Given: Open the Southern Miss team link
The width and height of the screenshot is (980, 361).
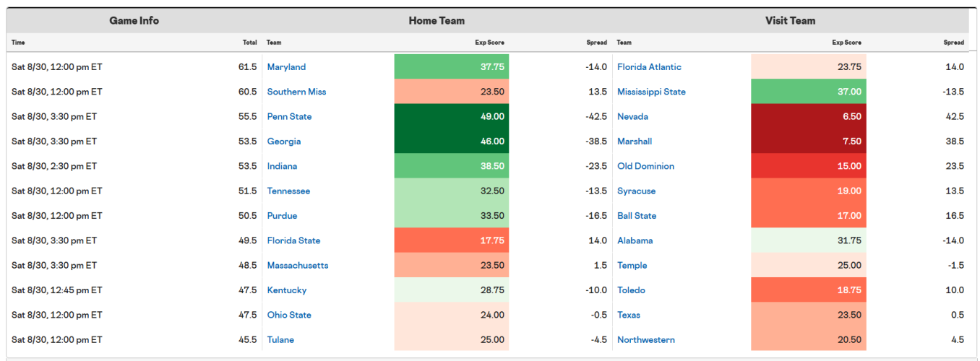Looking at the screenshot, I should tap(296, 92).
